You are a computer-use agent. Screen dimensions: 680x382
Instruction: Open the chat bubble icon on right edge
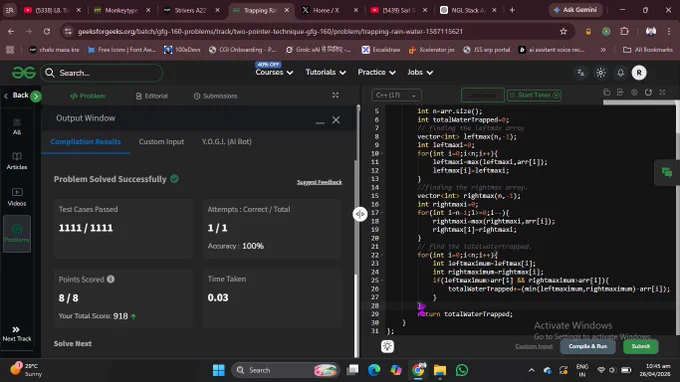667,173
